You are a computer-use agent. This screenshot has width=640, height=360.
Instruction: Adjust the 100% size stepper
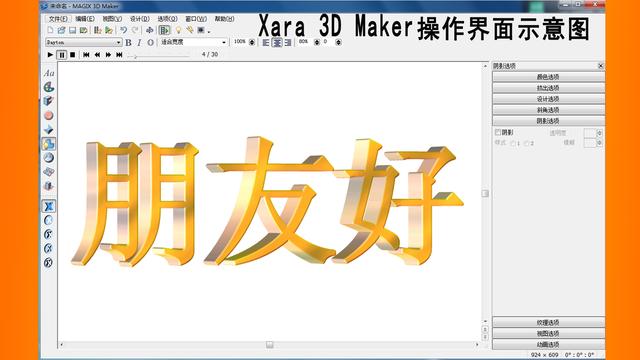click(x=252, y=42)
